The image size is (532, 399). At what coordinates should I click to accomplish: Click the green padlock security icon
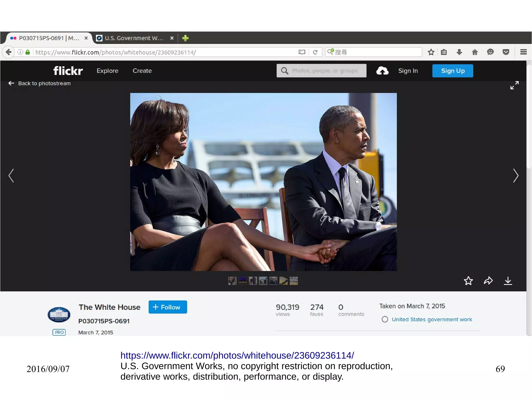[x=28, y=52]
